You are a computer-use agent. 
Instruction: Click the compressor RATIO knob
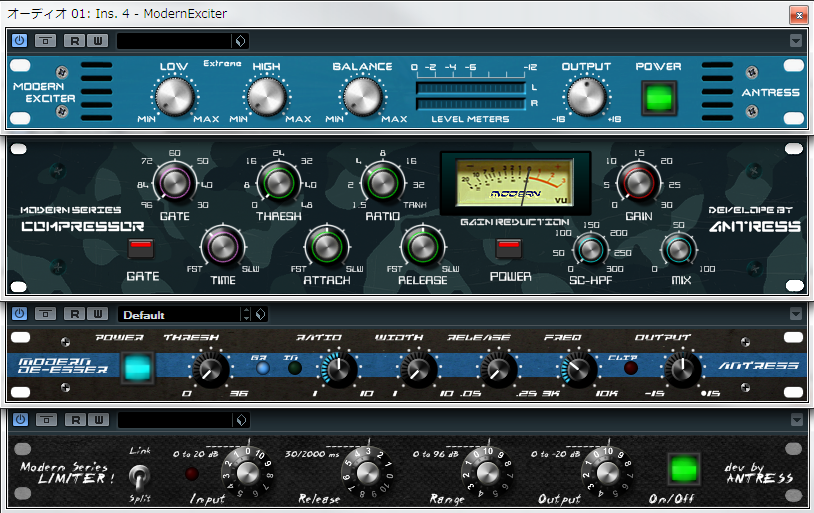point(383,182)
